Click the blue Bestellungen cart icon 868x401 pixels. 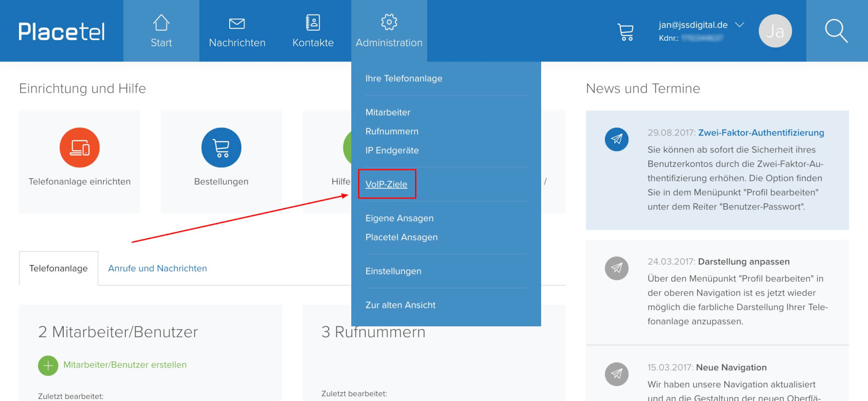tap(221, 147)
